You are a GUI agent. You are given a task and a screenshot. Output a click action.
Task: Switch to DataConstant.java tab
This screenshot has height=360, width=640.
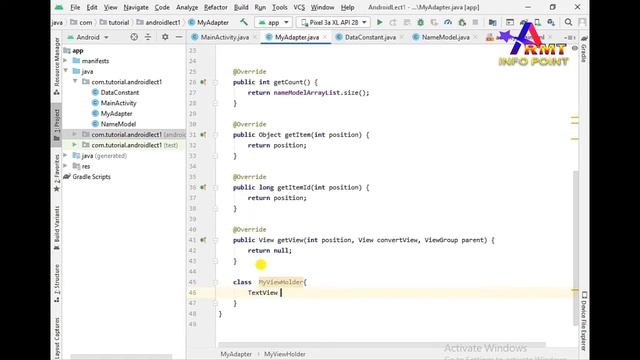[370, 37]
